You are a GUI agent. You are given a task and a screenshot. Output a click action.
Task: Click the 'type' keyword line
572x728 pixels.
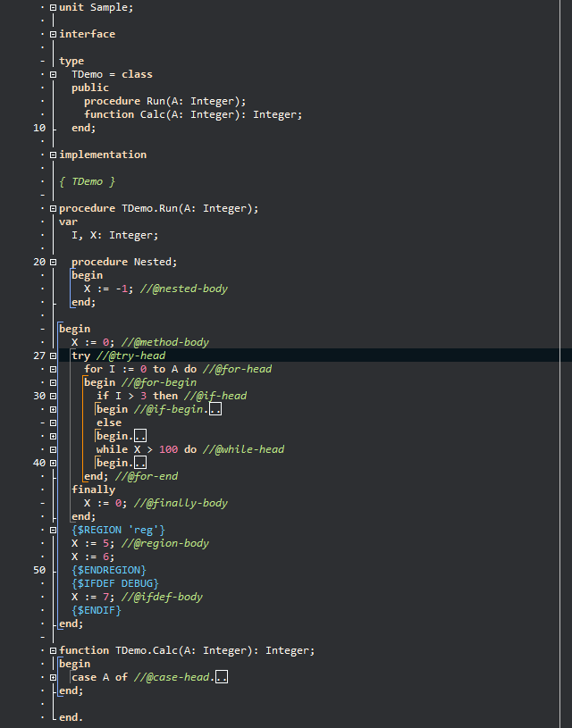(x=71, y=62)
